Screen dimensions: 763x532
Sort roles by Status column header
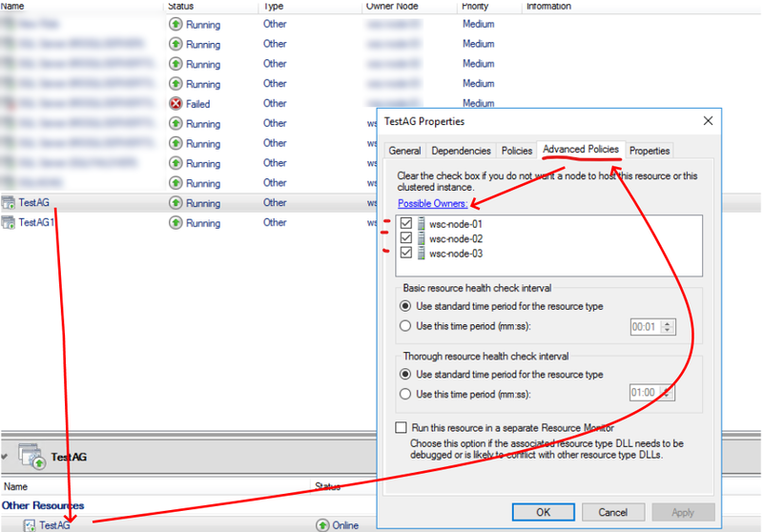[180, 6]
